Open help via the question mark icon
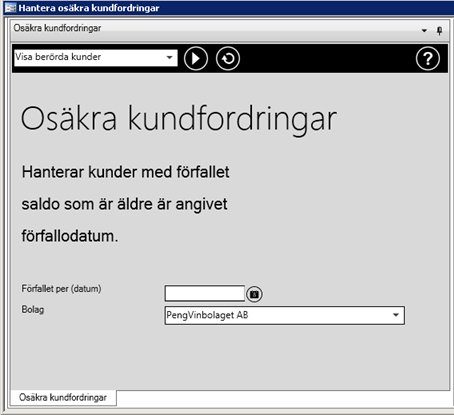454x415 pixels. 428,59
